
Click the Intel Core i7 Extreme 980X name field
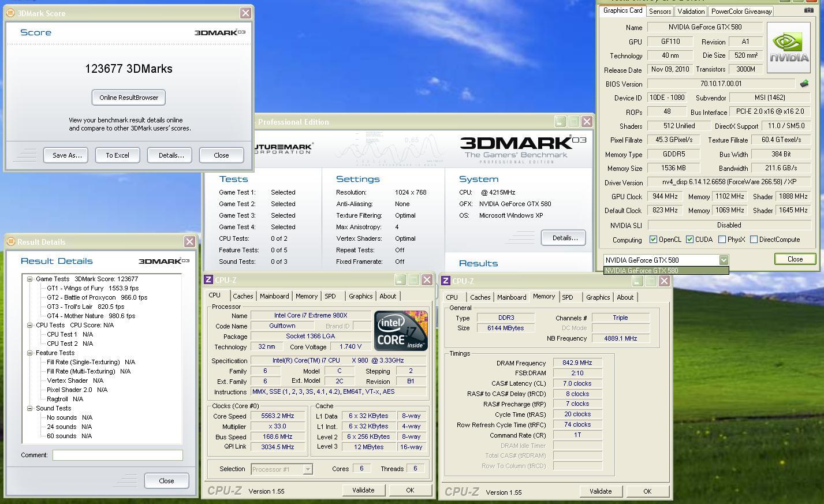click(x=311, y=315)
